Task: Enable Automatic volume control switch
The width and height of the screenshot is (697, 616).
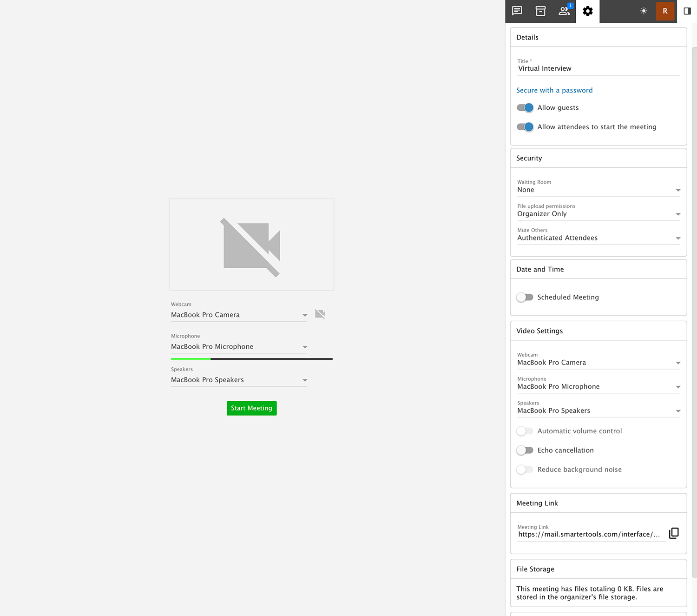Action: pos(525,431)
